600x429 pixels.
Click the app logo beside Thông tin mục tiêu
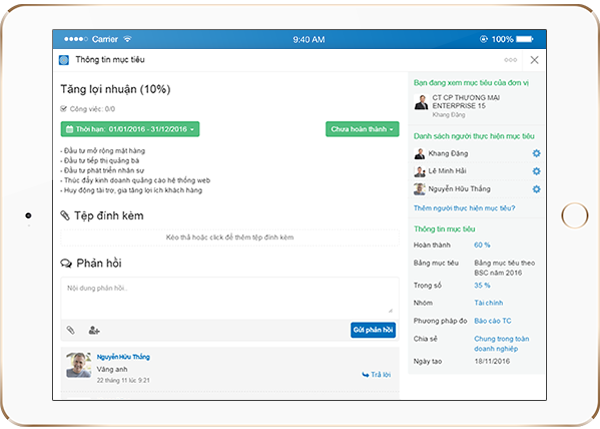click(x=65, y=60)
